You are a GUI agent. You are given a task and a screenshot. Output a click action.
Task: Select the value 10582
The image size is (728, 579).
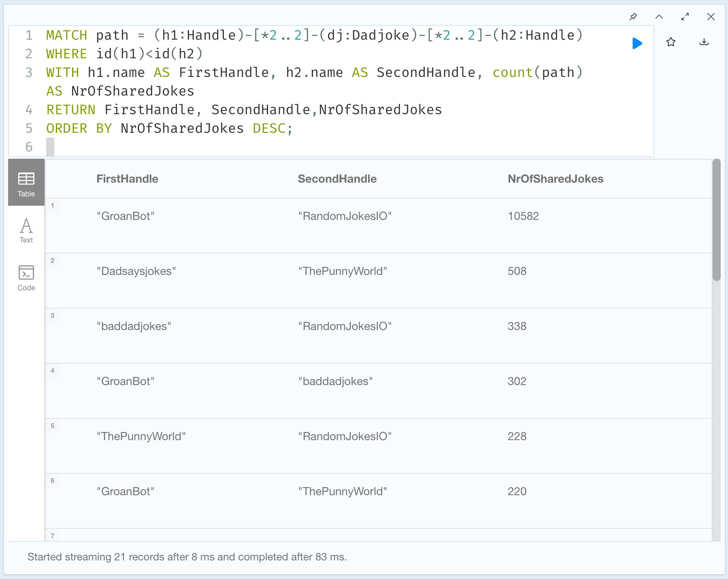(523, 216)
